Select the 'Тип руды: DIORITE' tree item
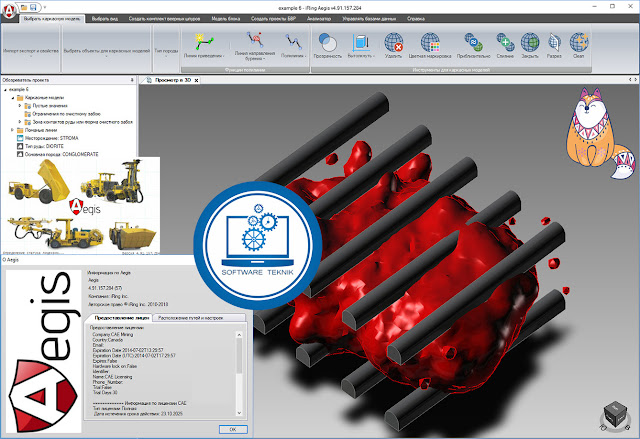The image size is (640, 439). pyautogui.click(x=44, y=146)
